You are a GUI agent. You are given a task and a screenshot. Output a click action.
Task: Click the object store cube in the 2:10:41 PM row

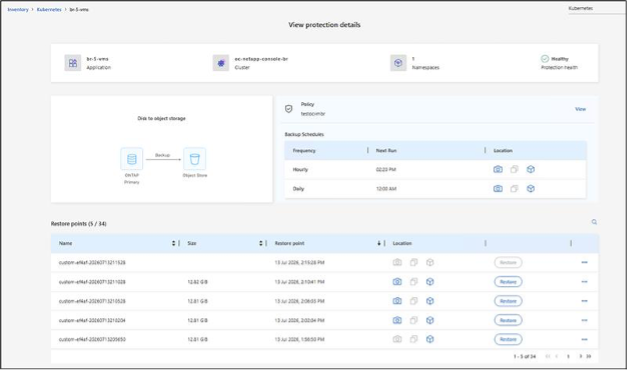430,282
